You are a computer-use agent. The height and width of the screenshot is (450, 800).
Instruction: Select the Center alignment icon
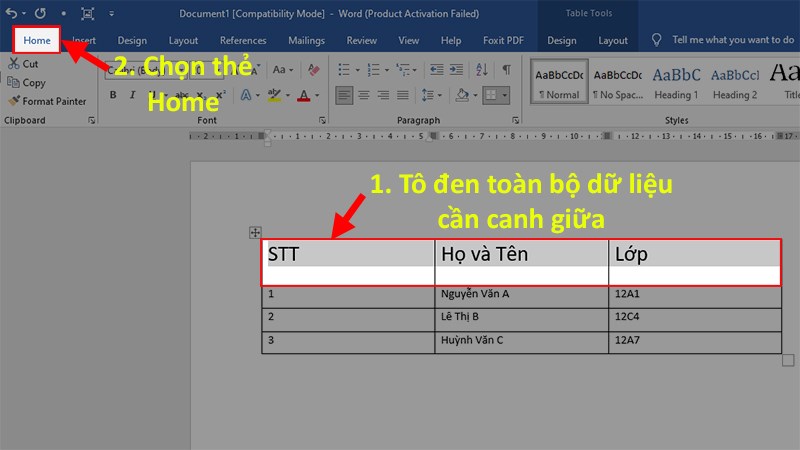[364, 95]
